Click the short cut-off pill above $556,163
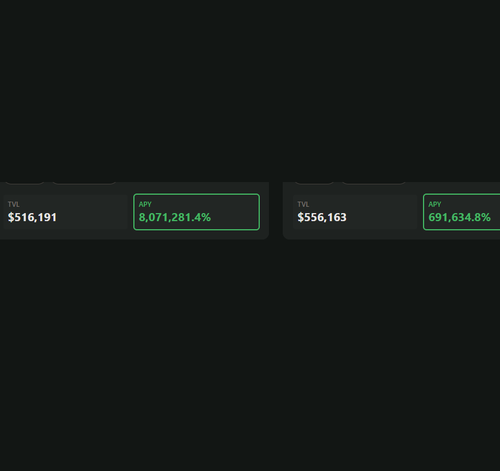 (x=314, y=183)
